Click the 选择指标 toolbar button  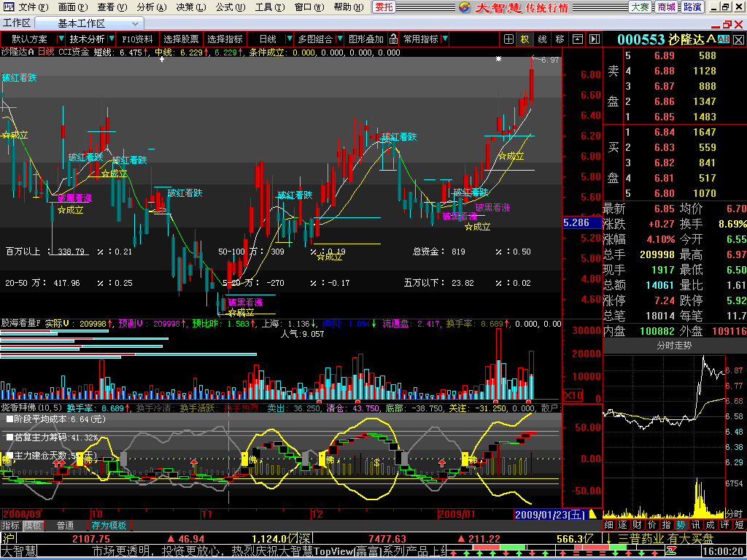point(225,39)
